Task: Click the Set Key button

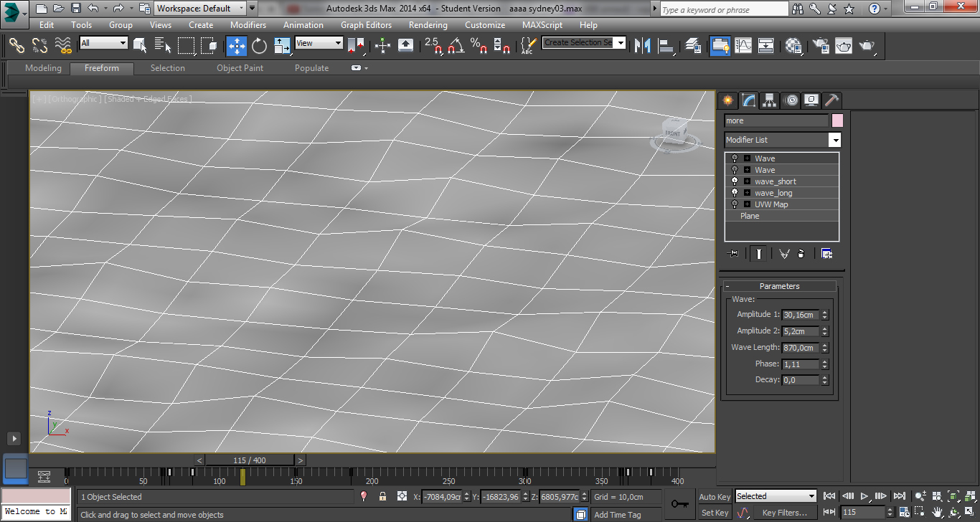Action: (x=715, y=513)
